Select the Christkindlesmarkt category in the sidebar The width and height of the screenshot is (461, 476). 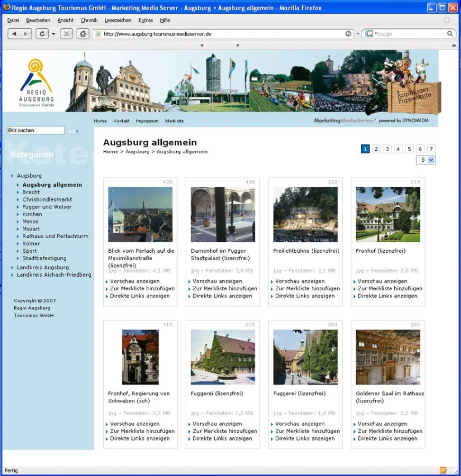[46, 199]
